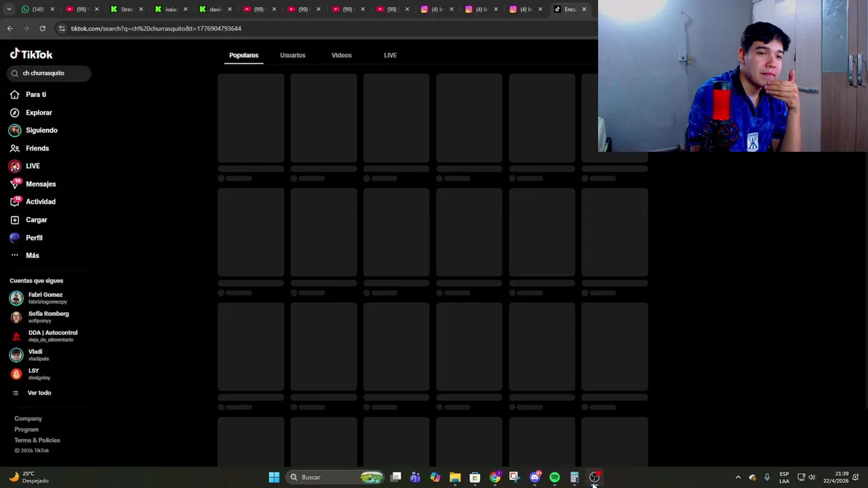Click the TikTok logo
The image size is (868, 488).
point(31,54)
